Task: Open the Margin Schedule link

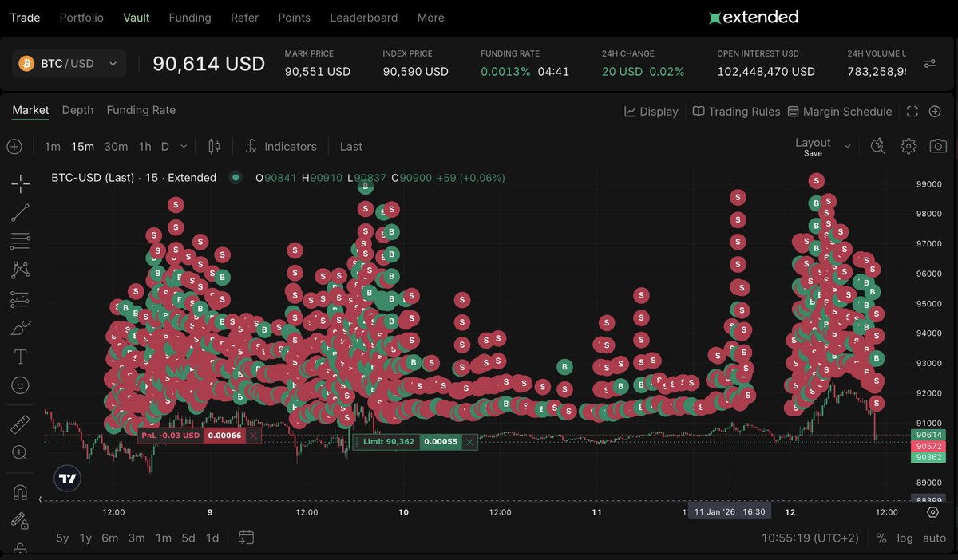Action: tap(840, 112)
